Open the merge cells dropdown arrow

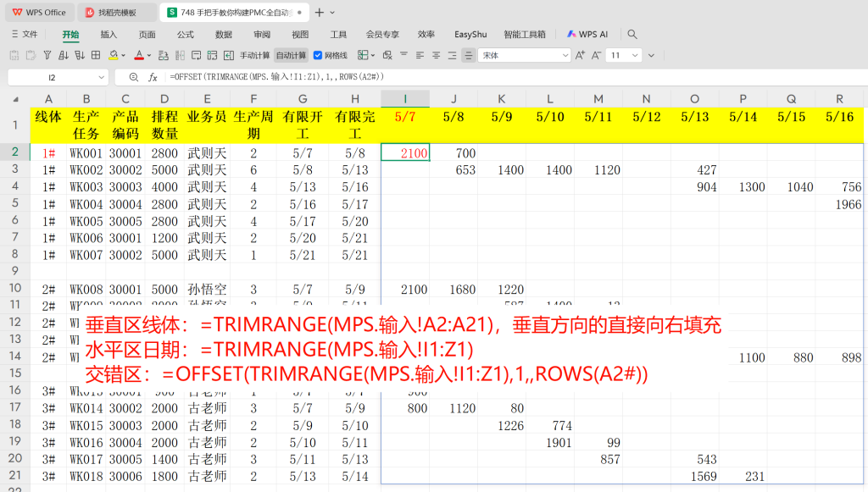(x=373, y=55)
